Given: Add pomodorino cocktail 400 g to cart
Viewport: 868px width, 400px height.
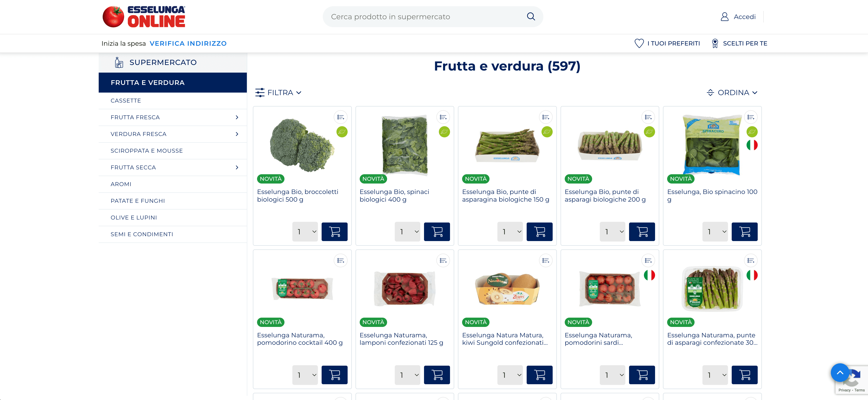Looking at the screenshot, I should click(334, 375).
